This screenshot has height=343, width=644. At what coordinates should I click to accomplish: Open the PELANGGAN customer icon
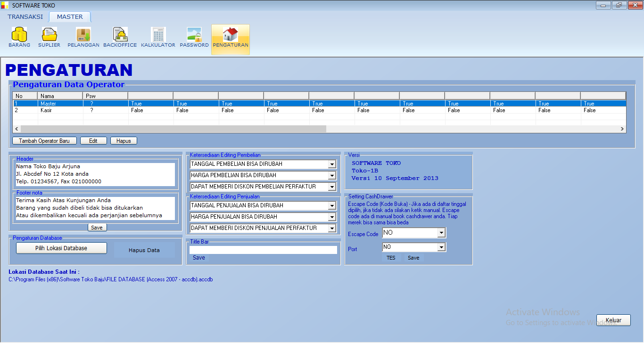(83, 35)
